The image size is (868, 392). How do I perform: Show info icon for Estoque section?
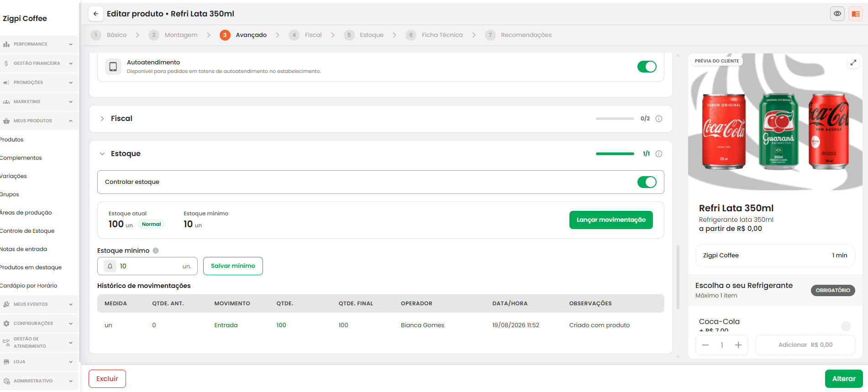coord(659,154)
